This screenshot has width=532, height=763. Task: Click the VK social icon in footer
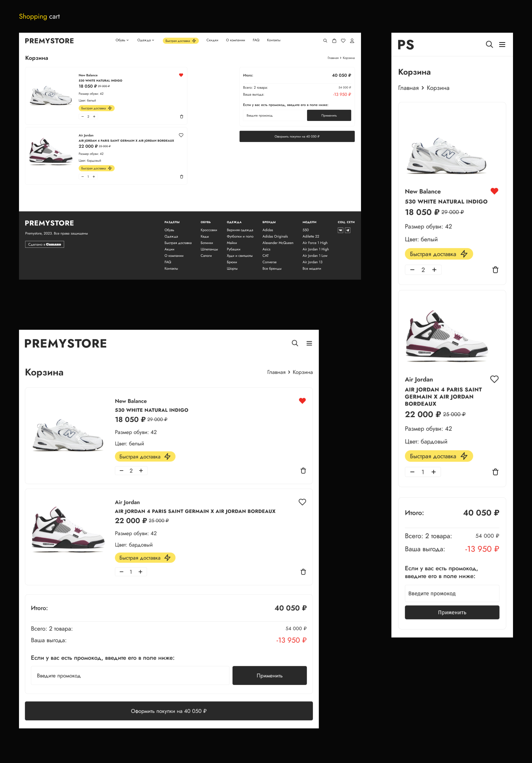[x=340, y=230]
